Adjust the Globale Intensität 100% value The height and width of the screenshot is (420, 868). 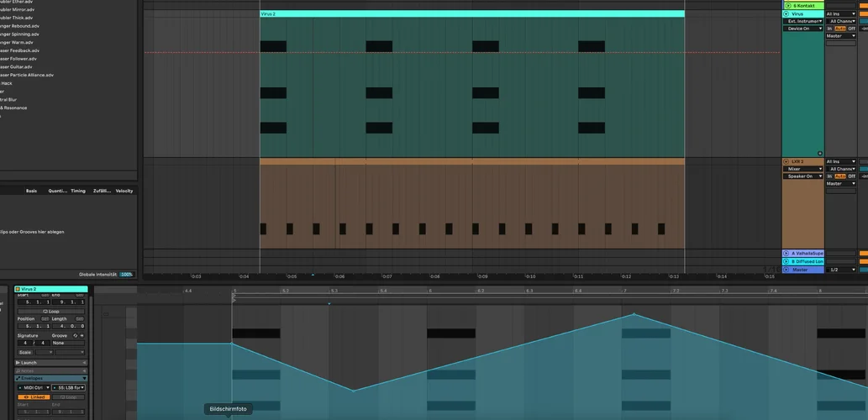pyautogui.click(x=127, y=275)
